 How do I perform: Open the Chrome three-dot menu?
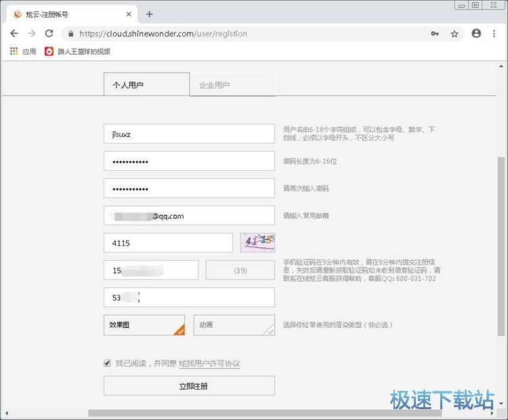[494, 33]
